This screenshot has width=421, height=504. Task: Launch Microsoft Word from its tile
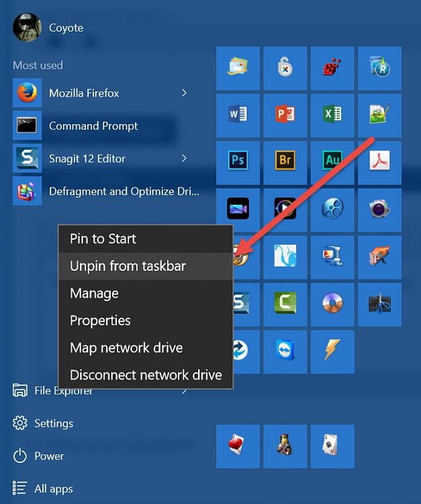238,116
